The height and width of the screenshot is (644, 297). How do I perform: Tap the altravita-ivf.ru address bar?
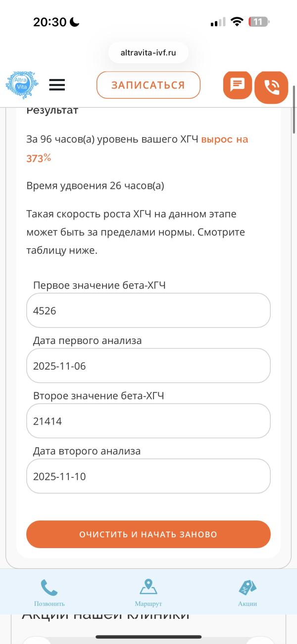tap(148, 52)
